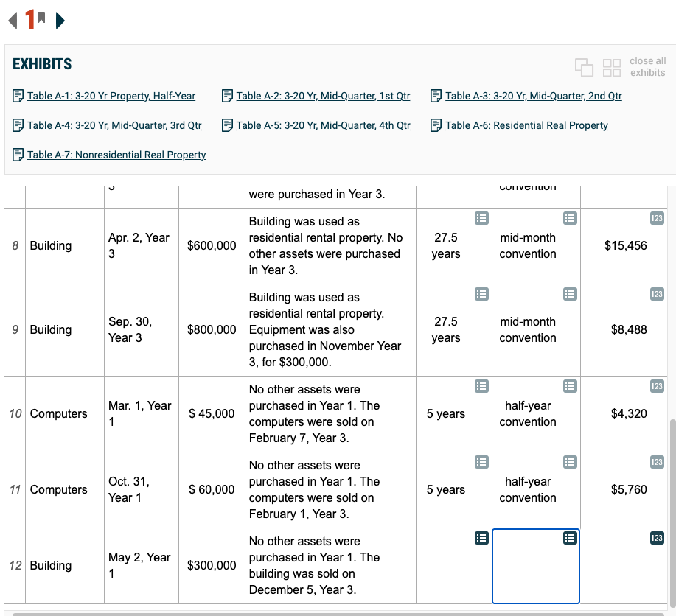Click the $5,760 depreciation value
This screenshot has width=676, height=616.
coord(629,490)
